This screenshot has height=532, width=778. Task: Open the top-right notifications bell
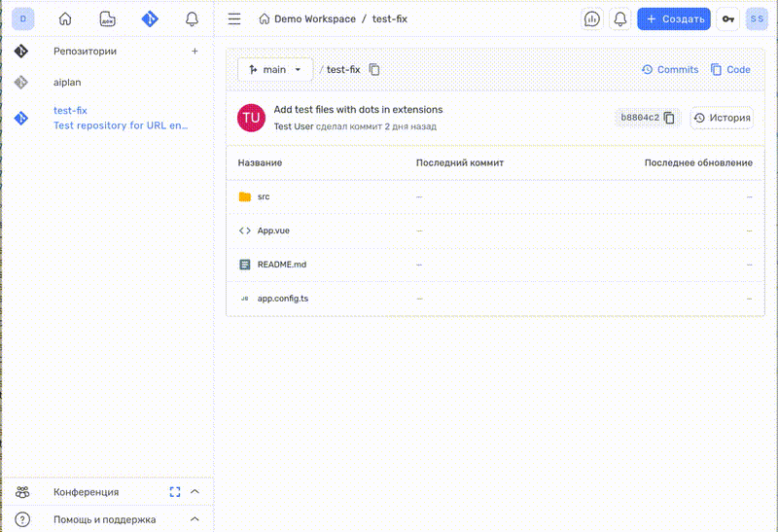coord(620,18)
